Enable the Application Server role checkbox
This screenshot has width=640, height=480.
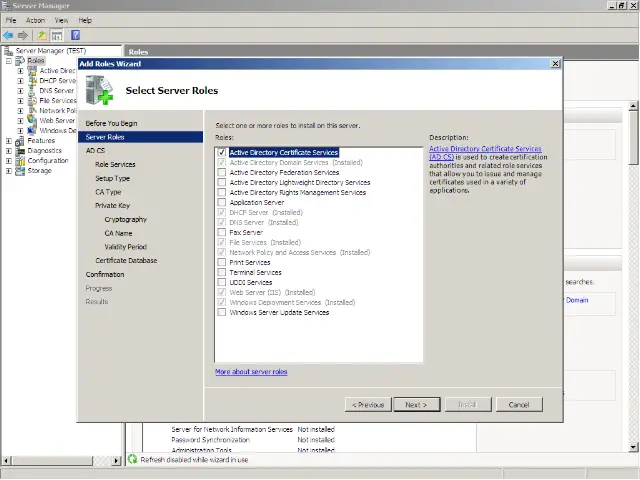pyautogui.click(x=222, y=202)
